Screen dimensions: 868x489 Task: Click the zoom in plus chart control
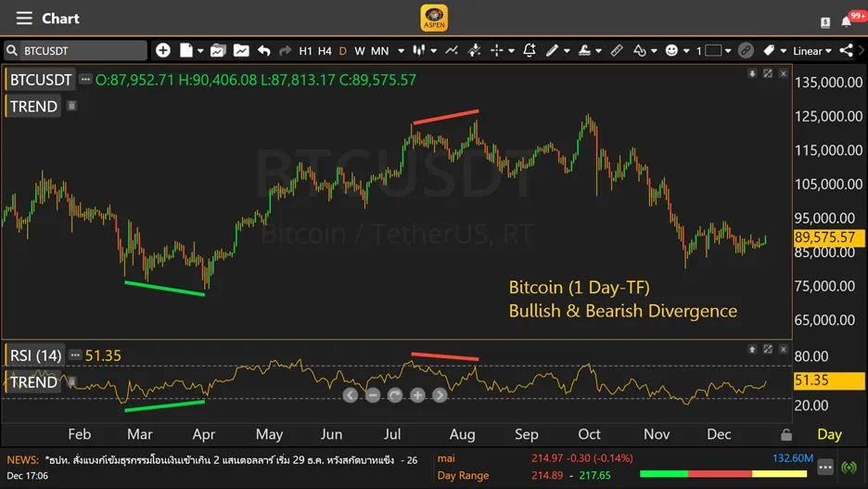click(417, 395)
